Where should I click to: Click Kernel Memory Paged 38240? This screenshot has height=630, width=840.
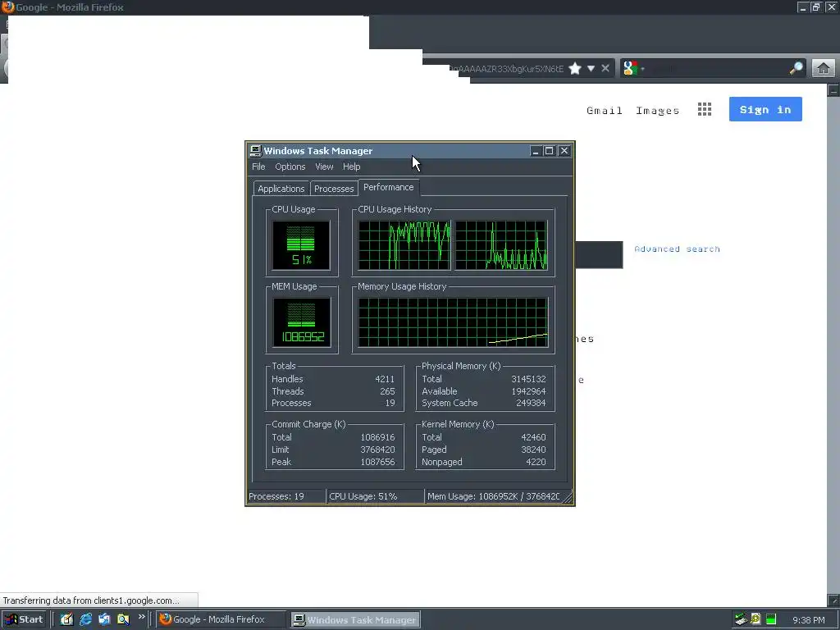point(533,450)
